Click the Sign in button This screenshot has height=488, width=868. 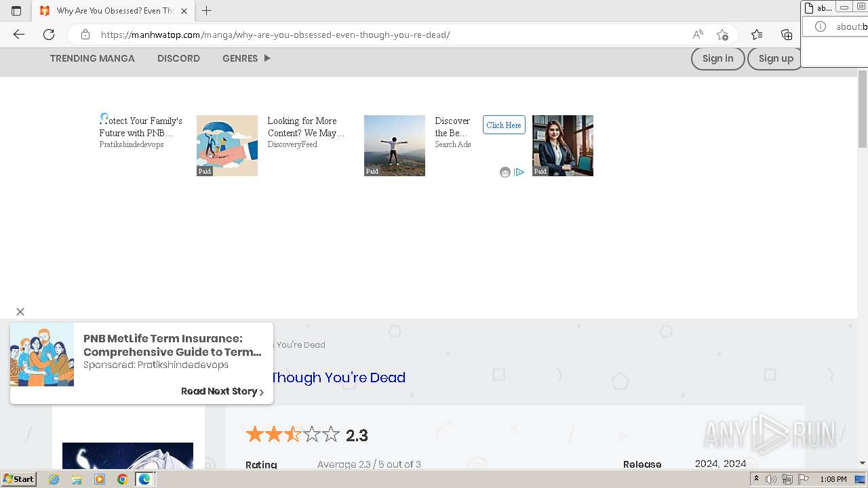[x=717, y=58]
